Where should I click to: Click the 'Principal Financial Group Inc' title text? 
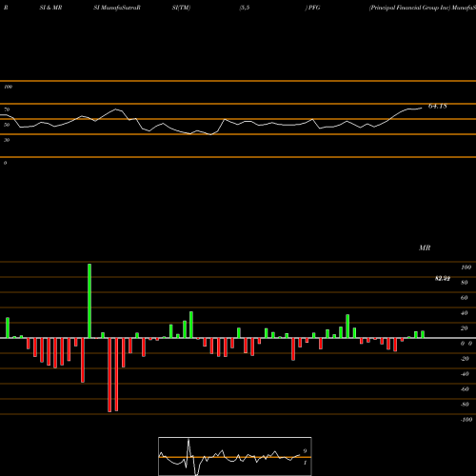coord(409,8)
